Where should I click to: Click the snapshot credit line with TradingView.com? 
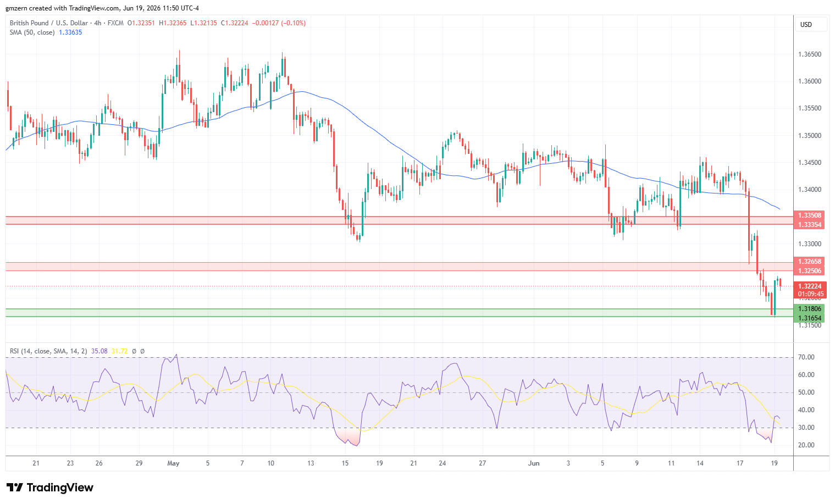coord(102,8)
